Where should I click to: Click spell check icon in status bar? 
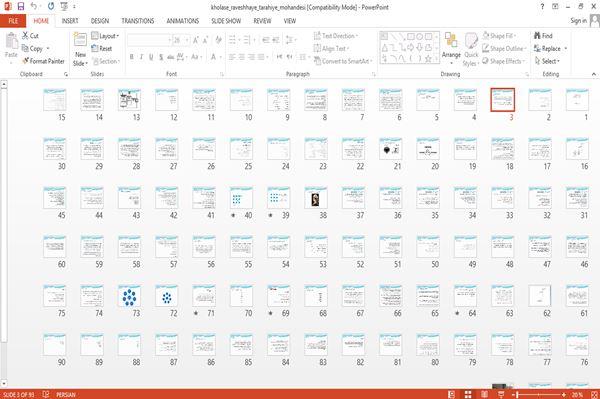tap(46, 394)
